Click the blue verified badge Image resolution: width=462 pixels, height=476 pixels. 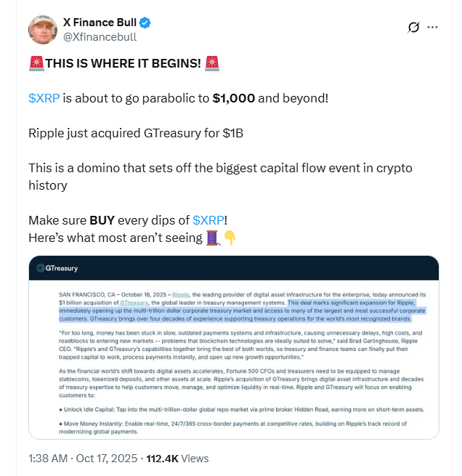[x=145, y=23]
